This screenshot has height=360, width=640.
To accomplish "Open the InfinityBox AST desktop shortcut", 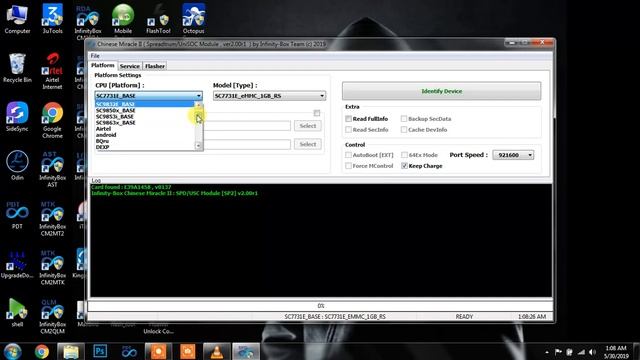I will [52, 169].
